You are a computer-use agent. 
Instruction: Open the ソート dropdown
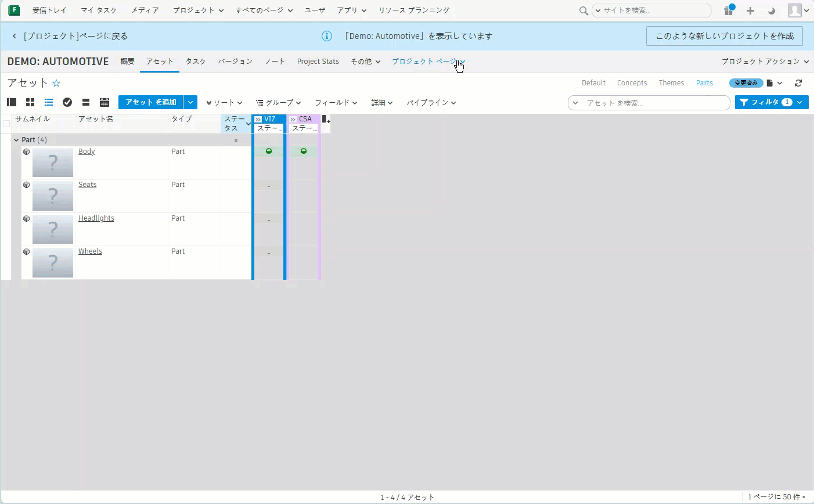point(224,103)
